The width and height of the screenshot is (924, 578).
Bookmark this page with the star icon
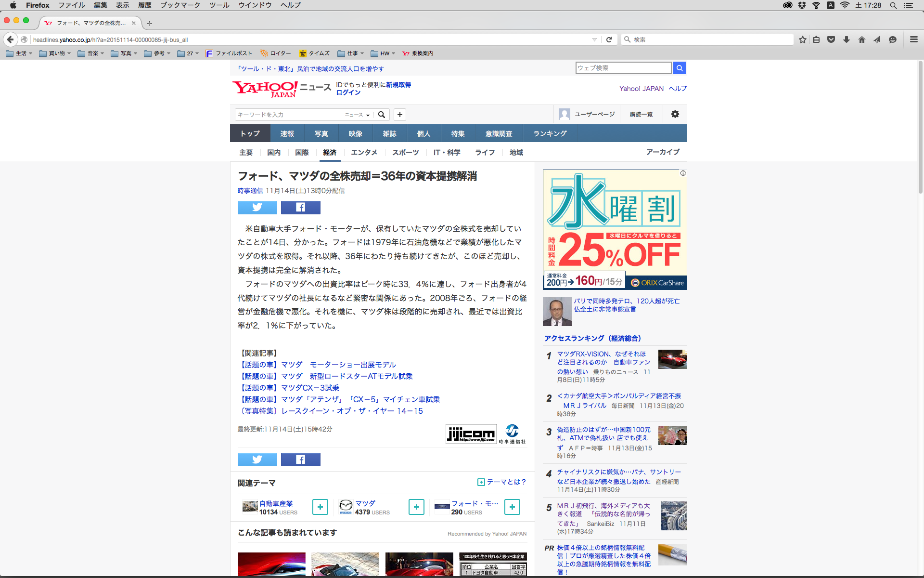pyautogui.click(x=802, y=39)
